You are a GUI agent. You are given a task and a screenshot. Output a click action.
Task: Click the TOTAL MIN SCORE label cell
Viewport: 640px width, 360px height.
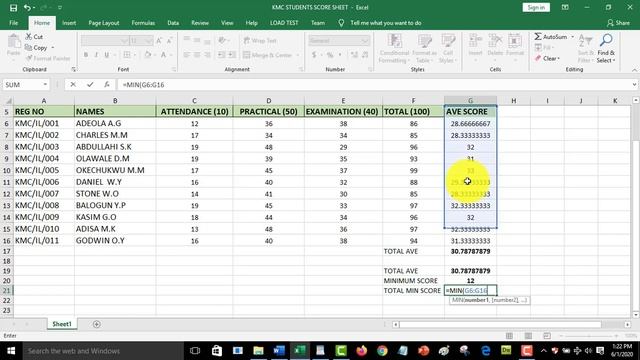click(413, 291)
